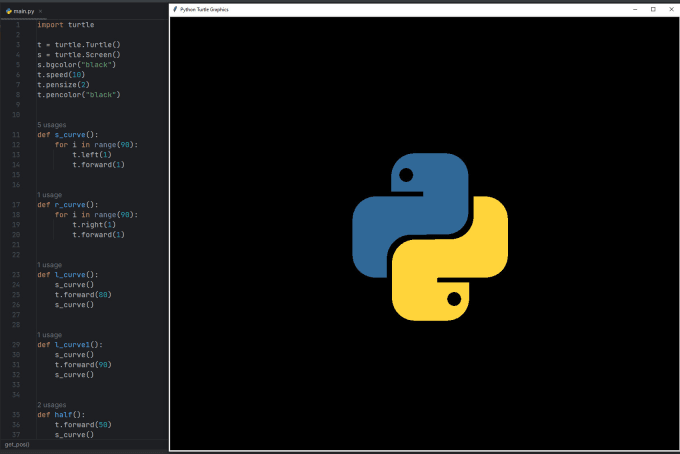This screenshot has height=454, width=680.
Task: Open the "2 usages" hint above half
Action: (52, 405)
